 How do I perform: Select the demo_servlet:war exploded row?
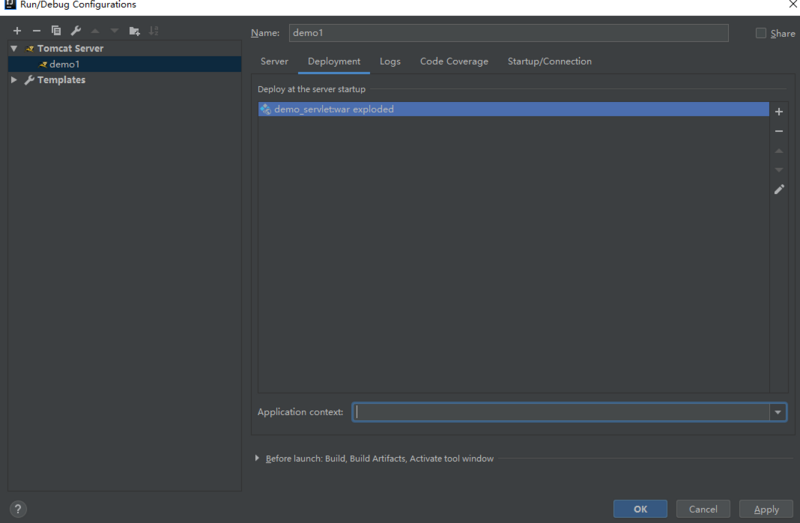tap(513, 109)
